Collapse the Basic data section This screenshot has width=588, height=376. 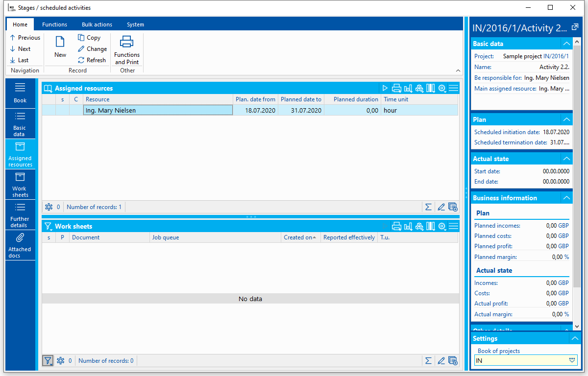(x=566, y=44)
